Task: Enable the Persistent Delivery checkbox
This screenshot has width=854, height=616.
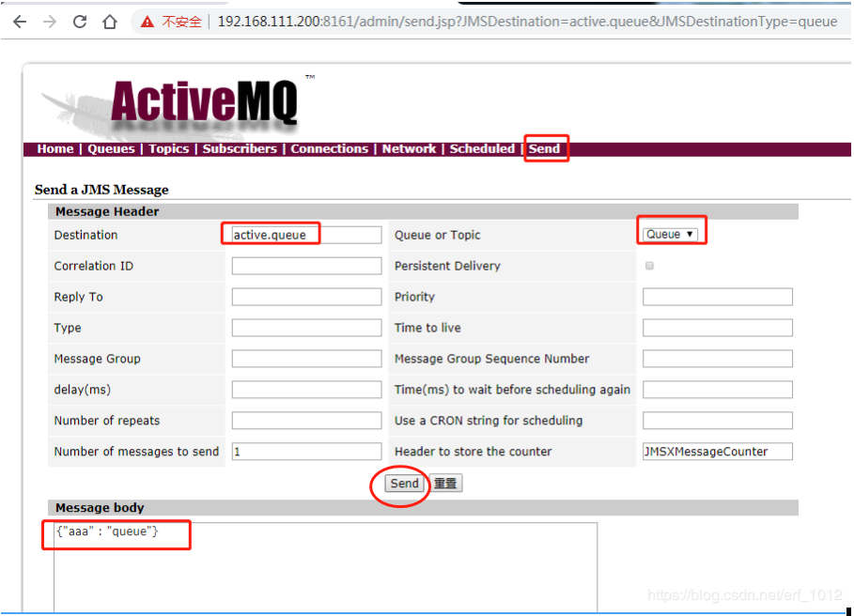Action: point(649,266)
